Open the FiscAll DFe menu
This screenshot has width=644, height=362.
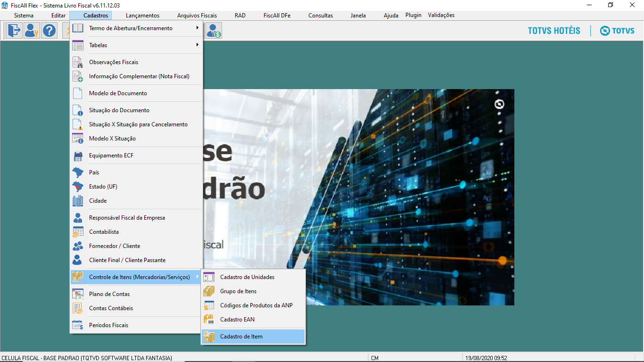pyautogui.click(x=277, y=16)
